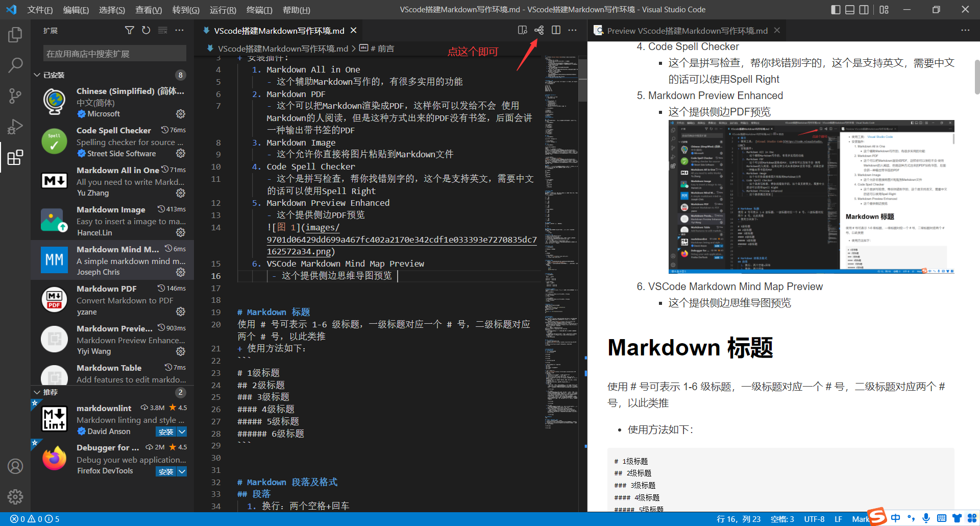Search extensions in marketplace field
The image size is (980, 526).
coord(115,54)
